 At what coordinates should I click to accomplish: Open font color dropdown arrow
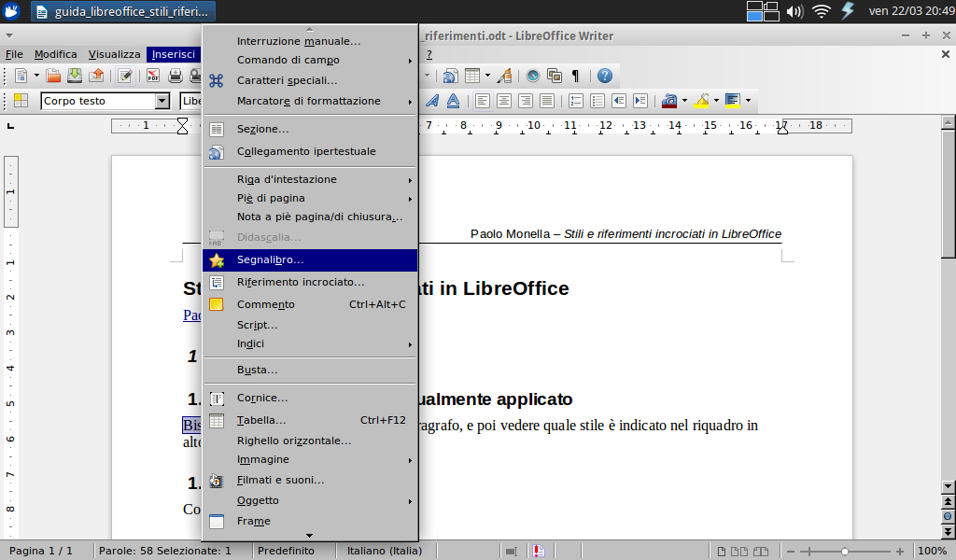coord(684,101)
